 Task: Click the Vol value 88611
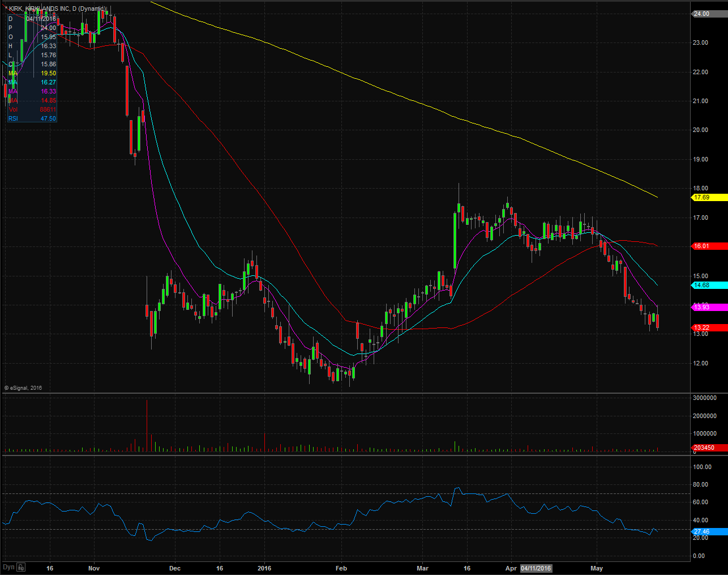click(48, 109)
